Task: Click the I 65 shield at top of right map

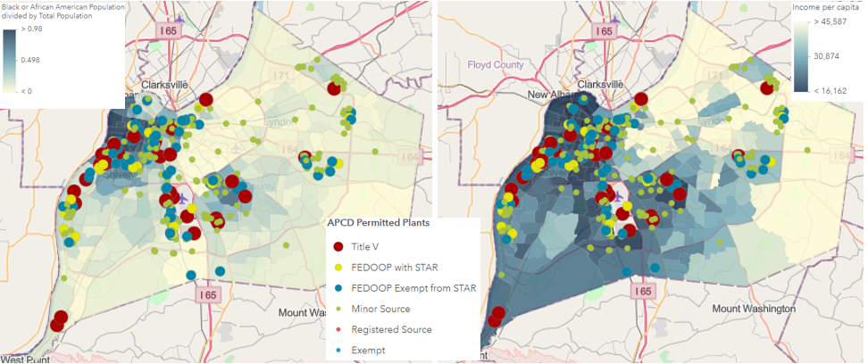Action: pyautogui.click(x=605, y=30)
